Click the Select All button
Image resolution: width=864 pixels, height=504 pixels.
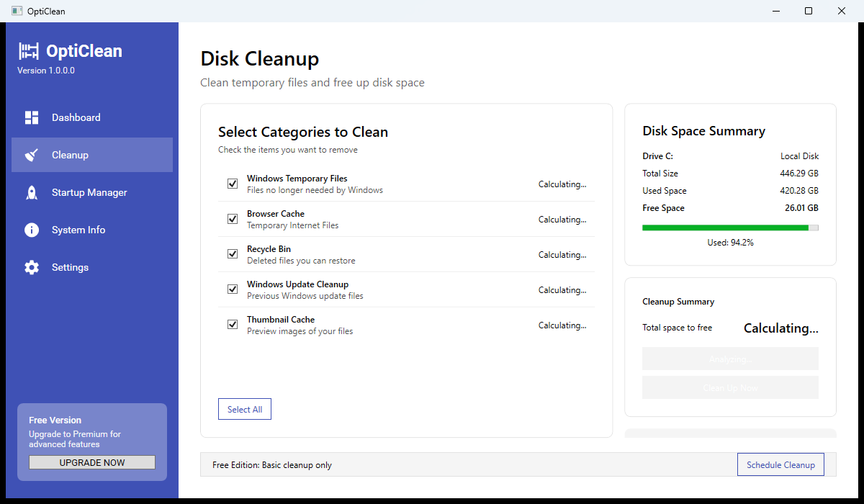click(245, 409)
